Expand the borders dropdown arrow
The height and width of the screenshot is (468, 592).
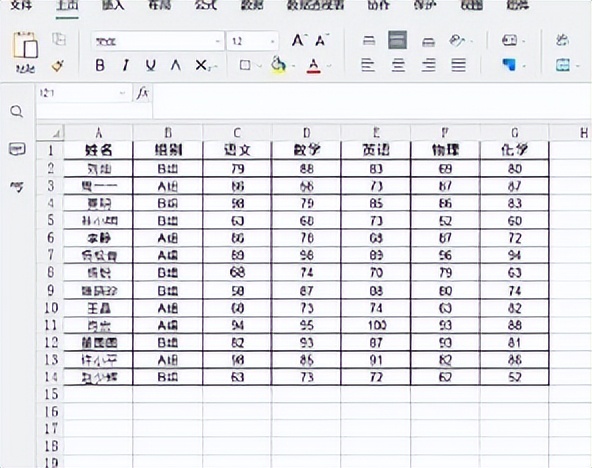click(x=259, y=66)
